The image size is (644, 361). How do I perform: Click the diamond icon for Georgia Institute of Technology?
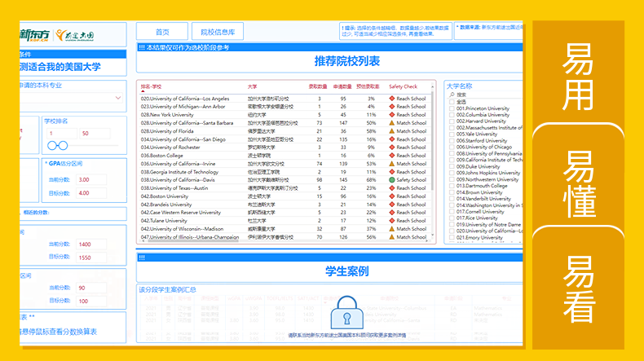pyautogui.click(x=392, y=172)
